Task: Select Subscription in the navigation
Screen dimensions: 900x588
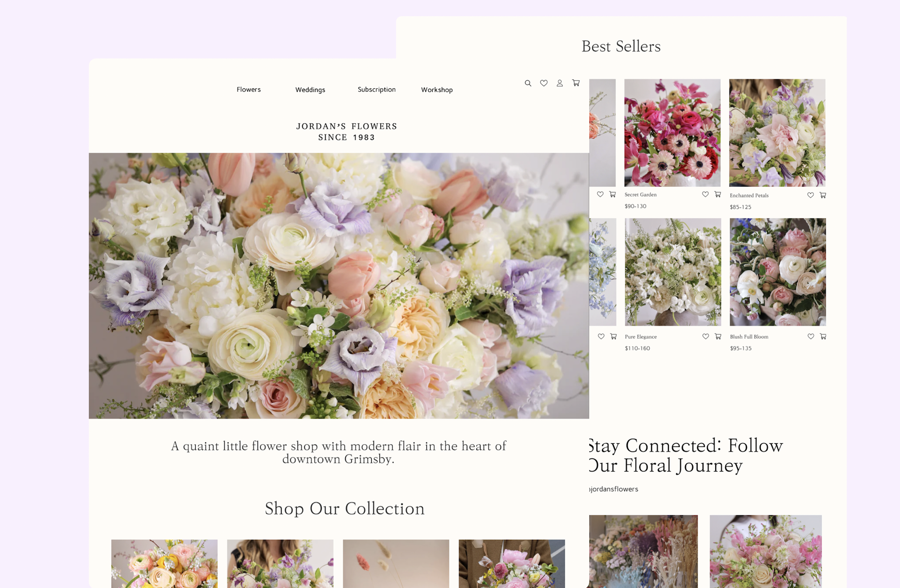Action: click(377, 90)
